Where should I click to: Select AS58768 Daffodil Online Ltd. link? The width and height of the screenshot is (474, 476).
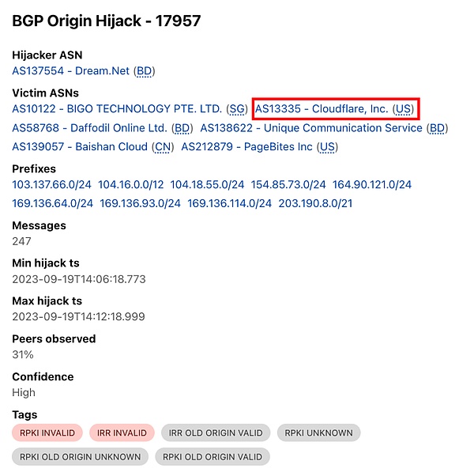[89, 127]
